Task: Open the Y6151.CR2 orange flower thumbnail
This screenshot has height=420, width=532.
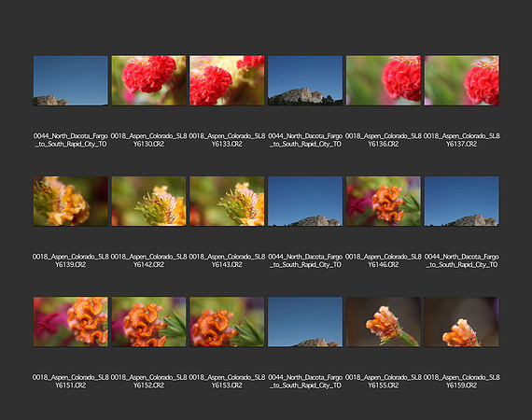Action: point(71,322)
